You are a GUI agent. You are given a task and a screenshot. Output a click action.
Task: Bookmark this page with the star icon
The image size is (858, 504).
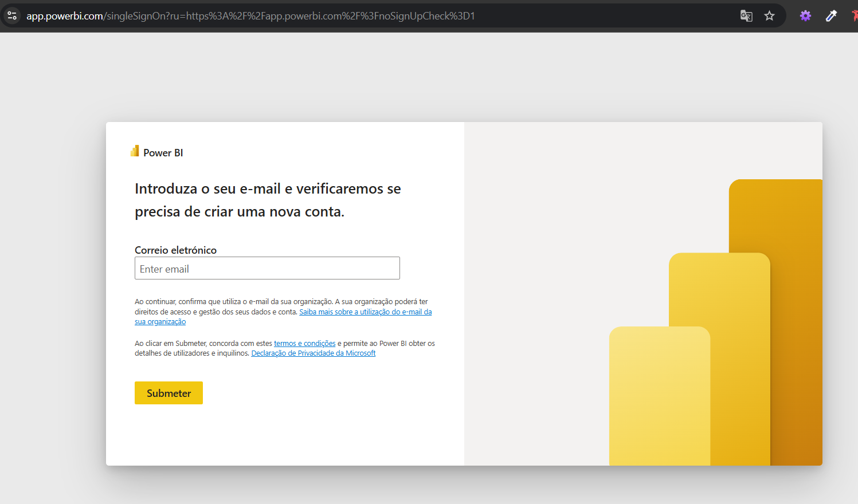click(x=769, y=15)
